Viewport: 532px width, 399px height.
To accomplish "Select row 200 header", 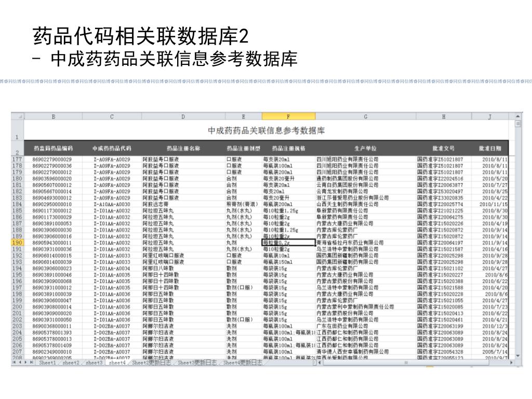I will (x=17, y=307).
